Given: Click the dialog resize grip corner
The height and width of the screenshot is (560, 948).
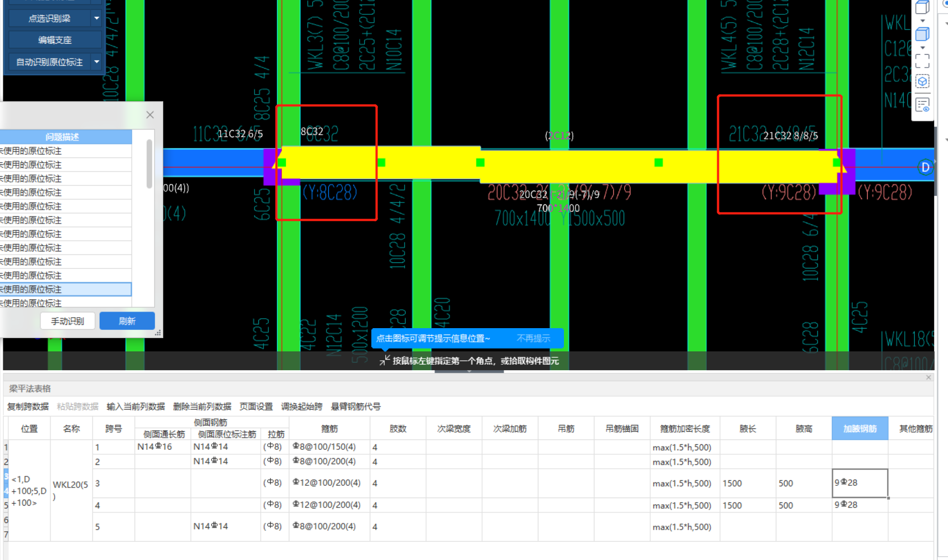Looking at the screenshot, I should (158, 333).
